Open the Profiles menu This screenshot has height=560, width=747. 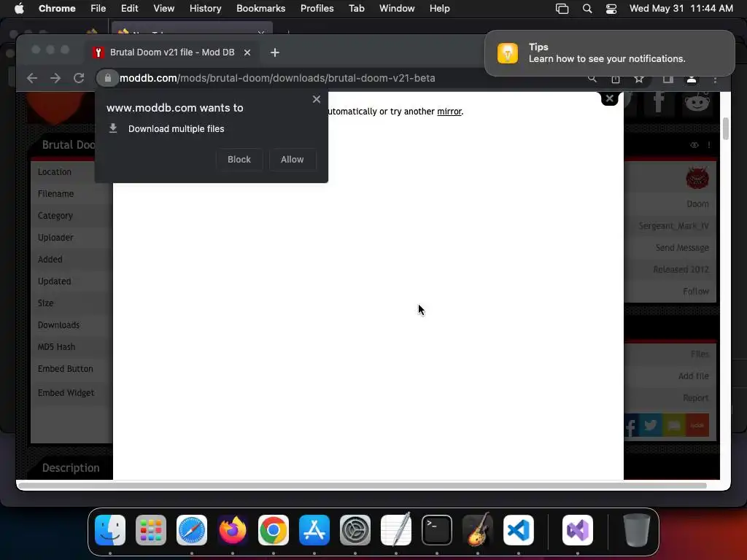click(317, 8)
